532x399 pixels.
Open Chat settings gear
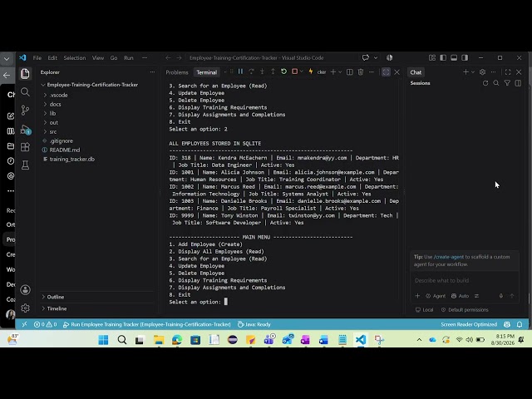pyautogui.click(x=482, y=72)
